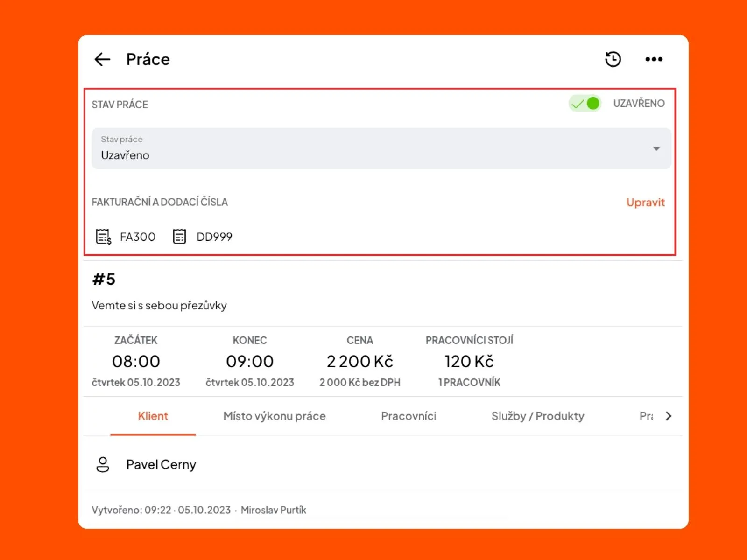Click the DD999 delivery note icon
Viewport: 747px width, 560px height.
(x=179, y=237)
